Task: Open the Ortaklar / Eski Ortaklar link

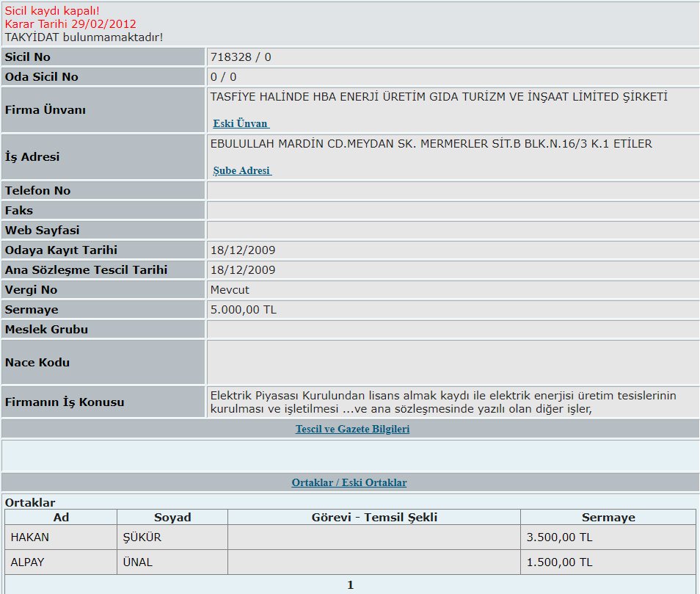Action: point(349,482)
